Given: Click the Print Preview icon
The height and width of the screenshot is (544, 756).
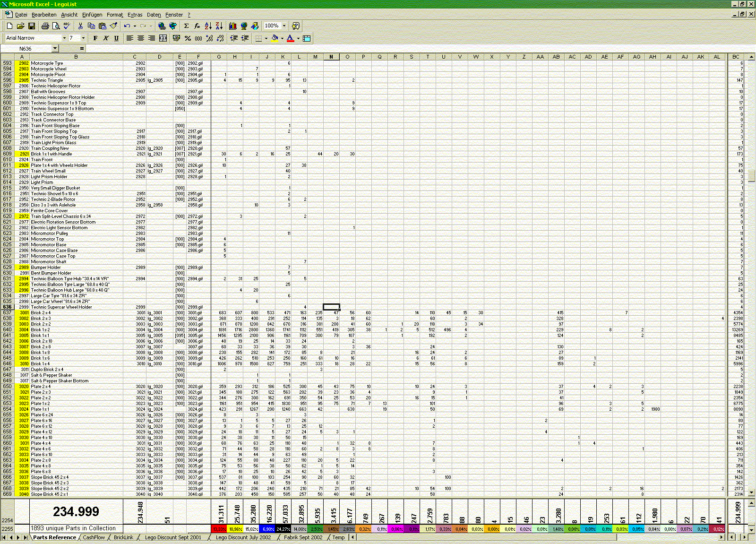Looking at the screenshot, I should [x=56, y=26].
